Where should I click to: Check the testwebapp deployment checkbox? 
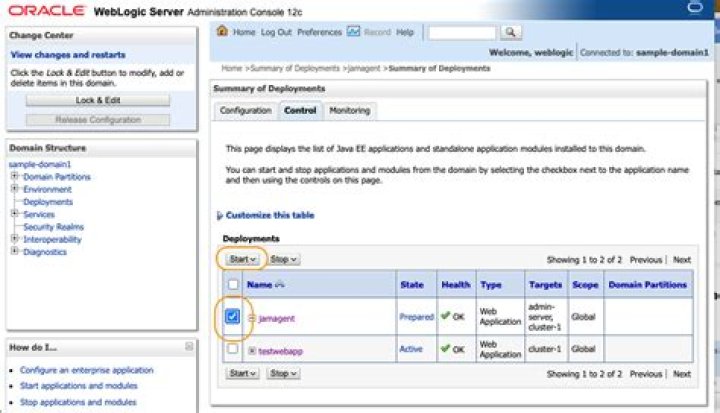coord(233,348)
